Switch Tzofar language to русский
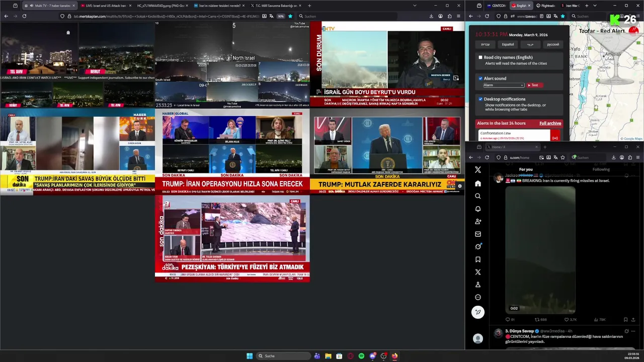Image resolution: width=644 pixels, height=362 pixels. [553, 44]
